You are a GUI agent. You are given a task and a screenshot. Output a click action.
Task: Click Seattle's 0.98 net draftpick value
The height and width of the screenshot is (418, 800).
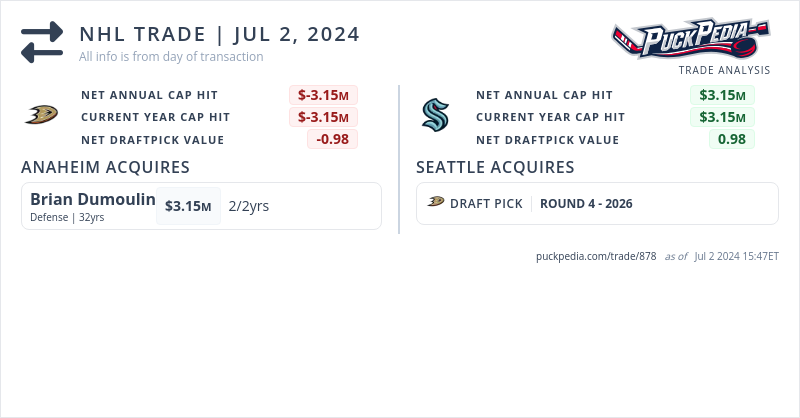pyautogui.click(x=732, y=139)
